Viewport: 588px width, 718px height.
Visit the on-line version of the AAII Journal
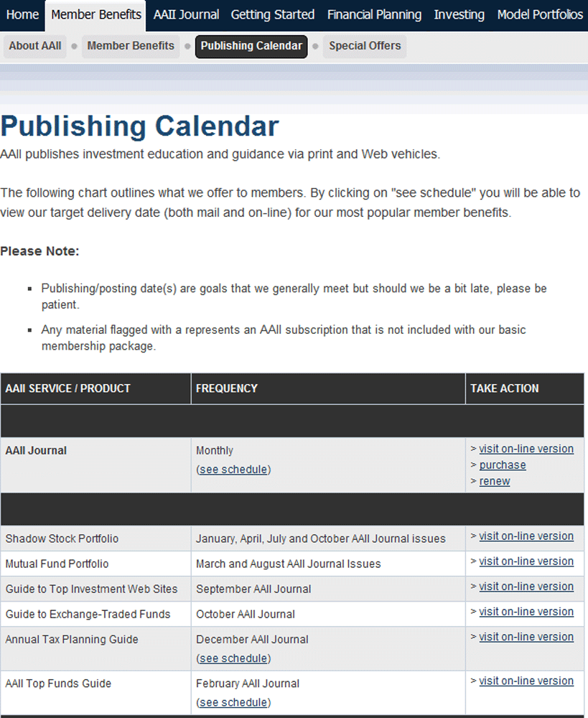(526, 449)
